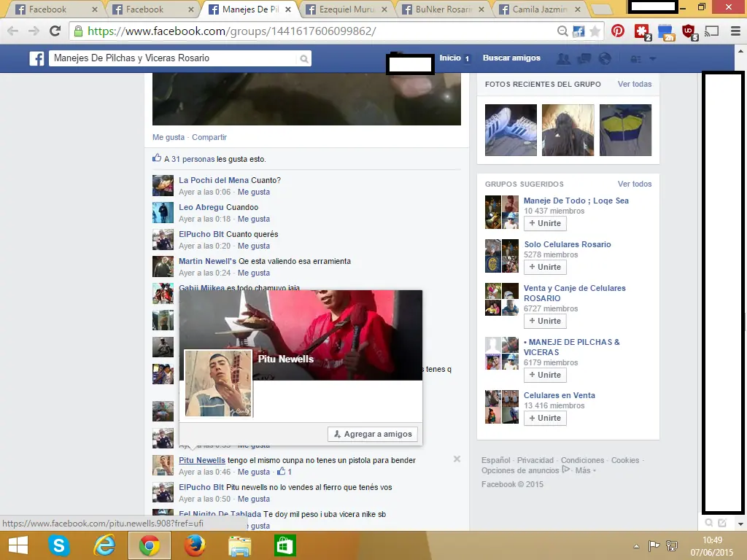Click thumbs-up like count on Pitu Newells comment
This screenshot has height=560, width=747.
(285, 472)
